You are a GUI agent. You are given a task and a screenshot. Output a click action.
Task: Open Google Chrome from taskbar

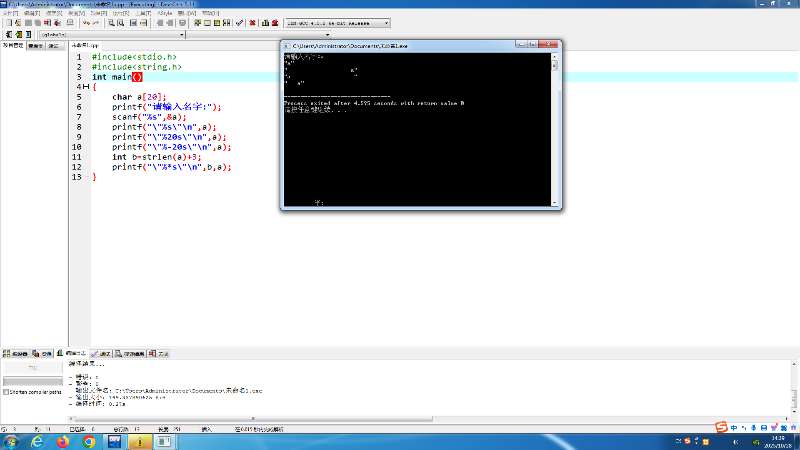[x=89, y=442]
